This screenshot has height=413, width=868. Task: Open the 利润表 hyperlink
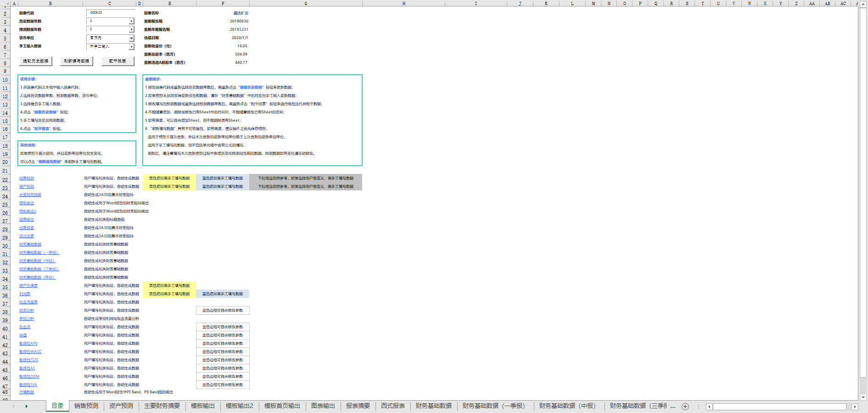25,294
